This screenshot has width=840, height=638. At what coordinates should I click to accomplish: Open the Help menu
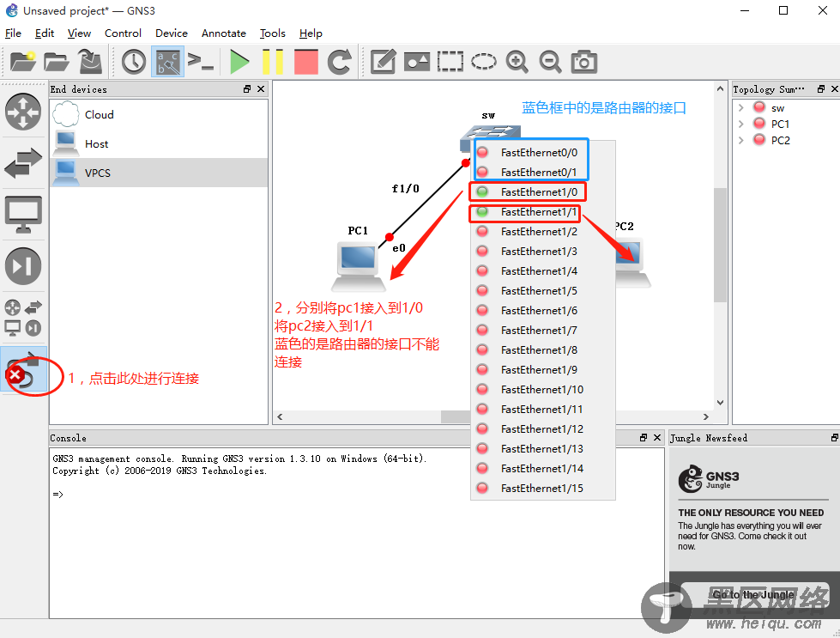tap(311, 33)
